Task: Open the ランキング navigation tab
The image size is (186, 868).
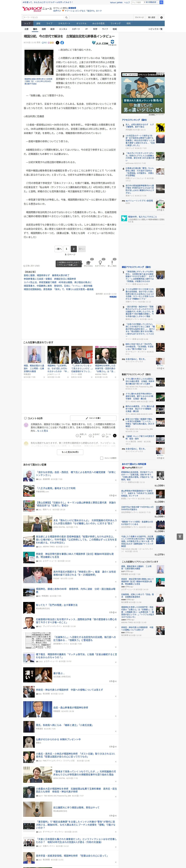Action: (x=115, y=24)
